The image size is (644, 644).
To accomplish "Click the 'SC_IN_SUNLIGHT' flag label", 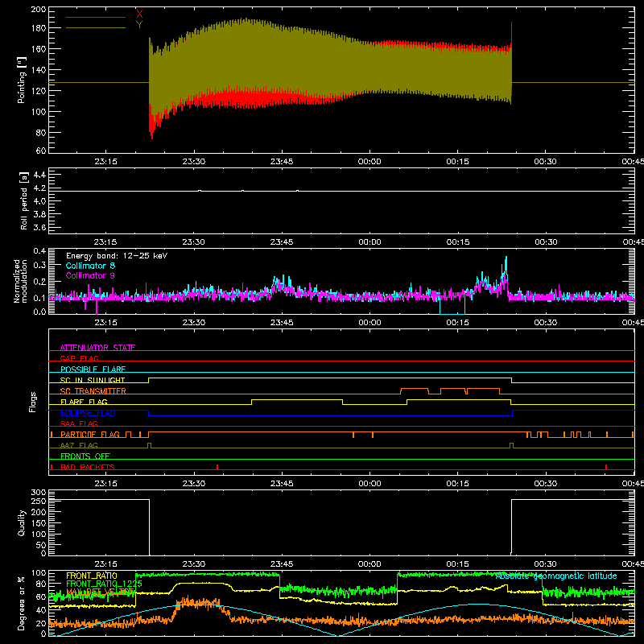I will click(93, 380).
